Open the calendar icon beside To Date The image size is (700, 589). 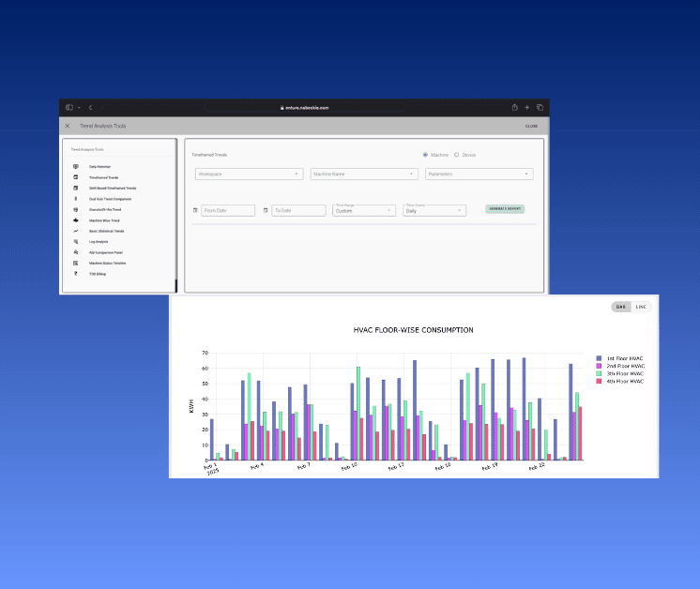(x=266, y=210)
